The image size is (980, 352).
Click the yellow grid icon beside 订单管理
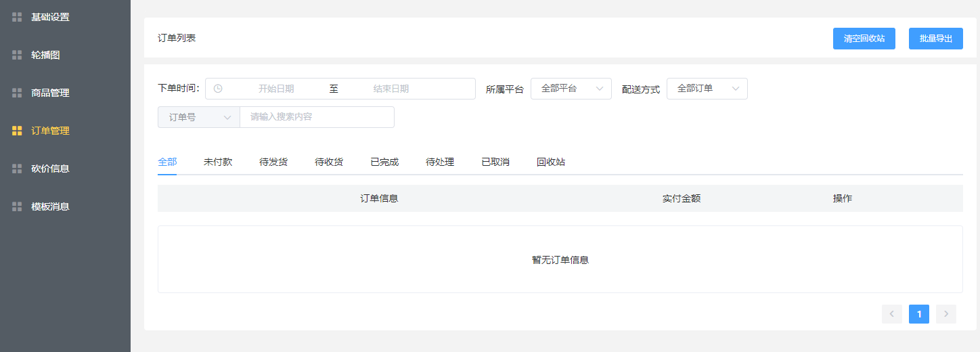(17, 131)
